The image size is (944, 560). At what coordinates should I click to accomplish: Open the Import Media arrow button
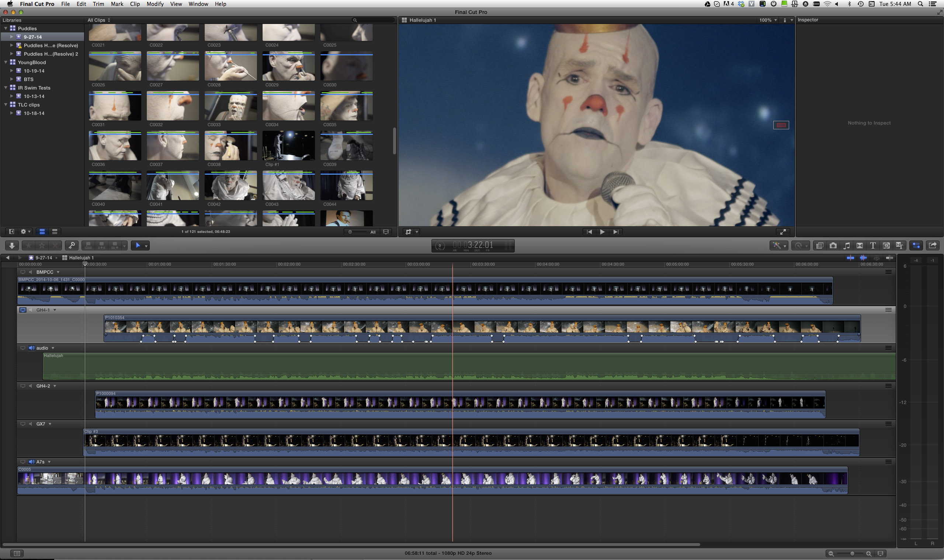coord(12,246)
